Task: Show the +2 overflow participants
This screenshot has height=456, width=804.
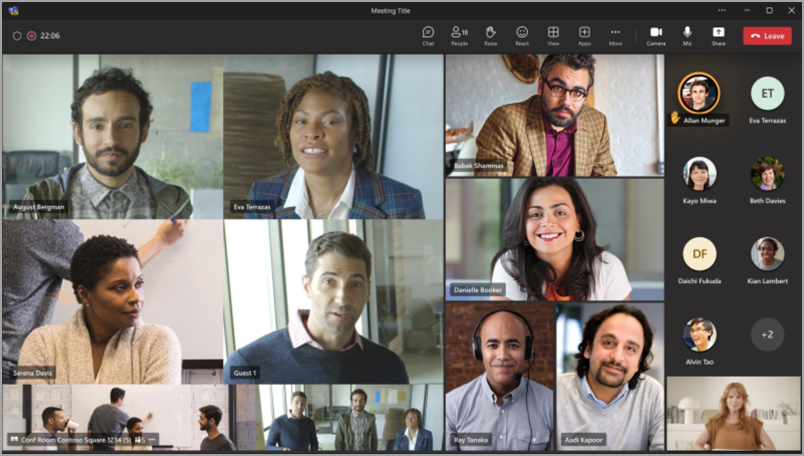Action: pyautogui.click(x=767, y=334)
